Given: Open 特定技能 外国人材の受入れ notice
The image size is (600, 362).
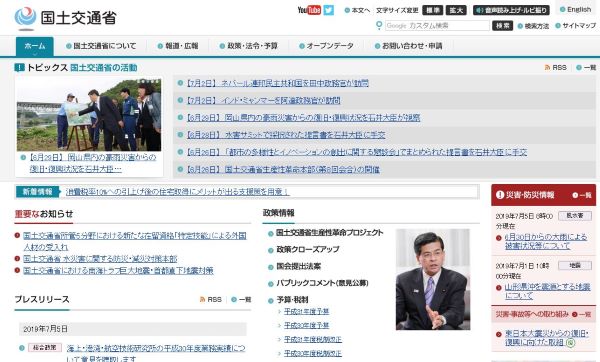Looking at the screenshot, I should (135, 241).
